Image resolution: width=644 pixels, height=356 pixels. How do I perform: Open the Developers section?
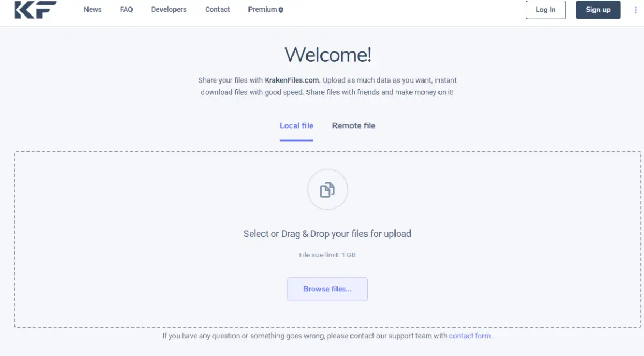169,10
